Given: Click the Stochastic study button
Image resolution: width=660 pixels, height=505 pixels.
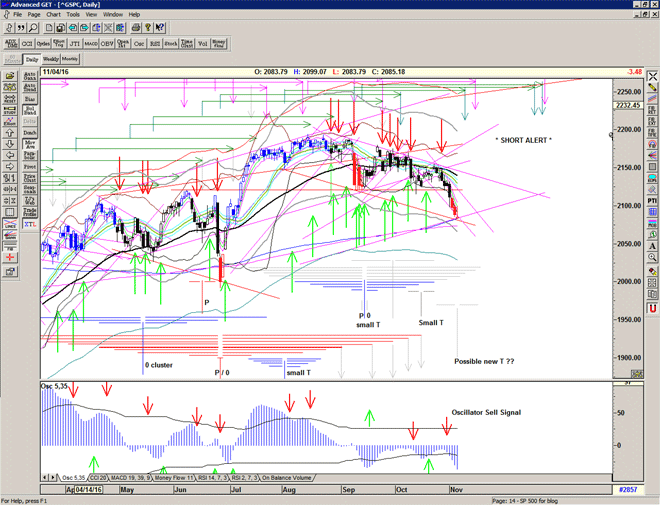Looking at the screenshot, I should pos(172,43).
